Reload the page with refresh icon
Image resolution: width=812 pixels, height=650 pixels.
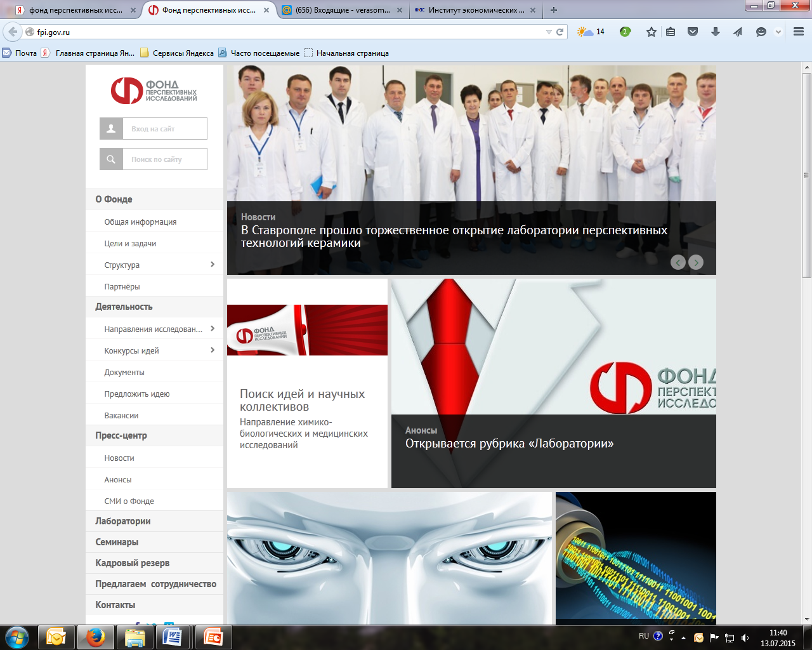tap(560, 32)
